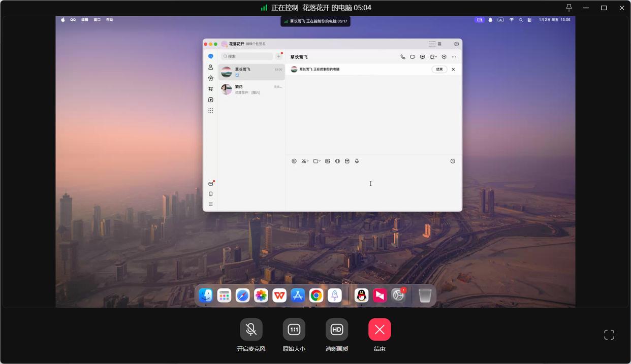Open System Settings from the Dock
Viewport: 631px width, 364px height.
click(x=398, y=295)
